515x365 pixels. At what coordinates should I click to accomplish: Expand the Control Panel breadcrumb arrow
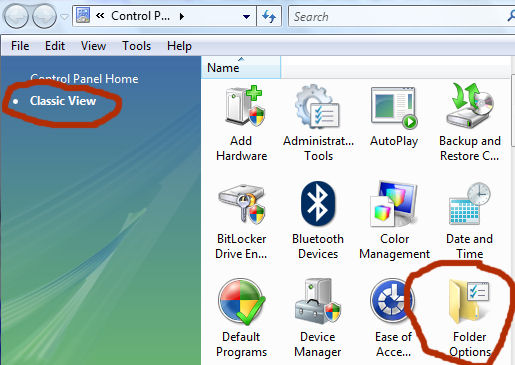[x=182, y=16]
